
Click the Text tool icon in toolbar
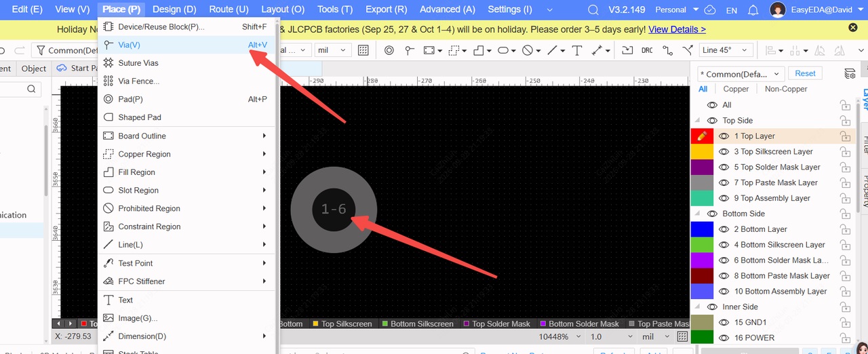click(577, 50)
